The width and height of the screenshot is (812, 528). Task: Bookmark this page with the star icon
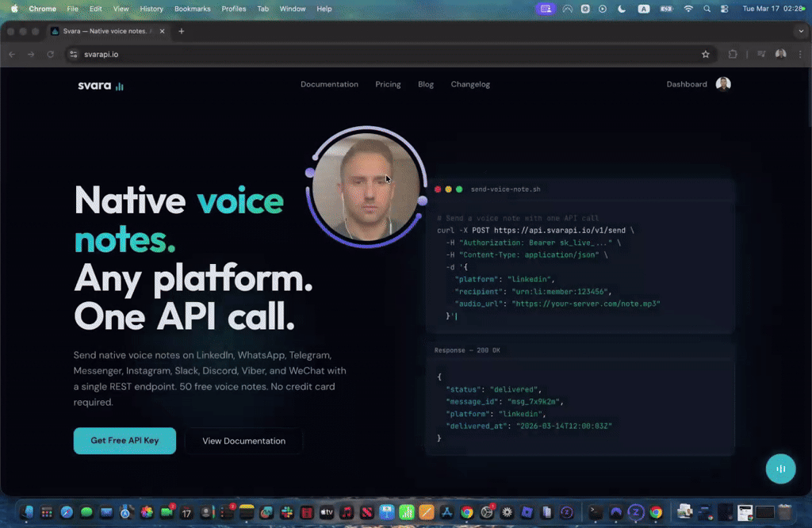click(x=705, y=55)
